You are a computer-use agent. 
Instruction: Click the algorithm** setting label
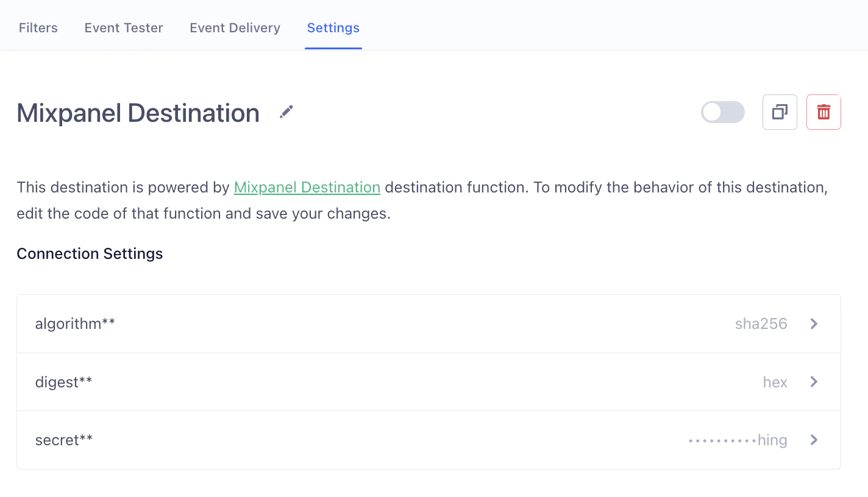point(75,324)
